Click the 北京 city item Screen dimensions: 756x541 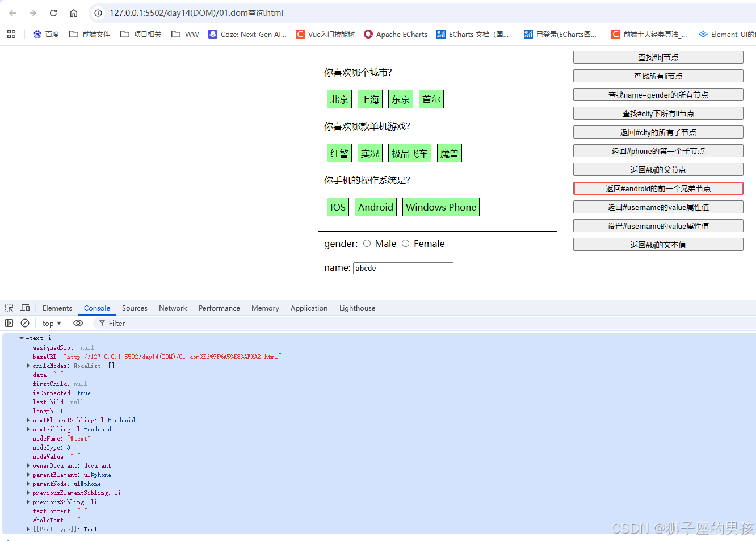coord(339,99)
